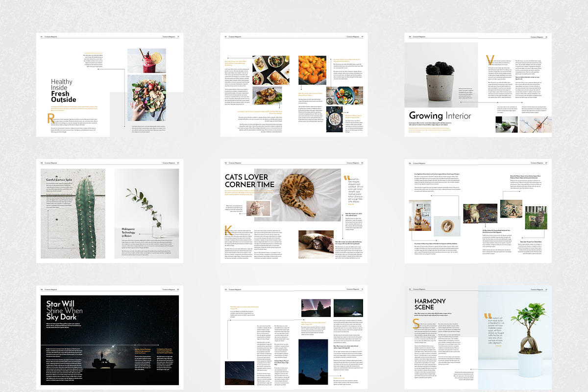Viewport: 588px width, 392px height.
Task: Select the black plant in concrete pot photo
Action: click(441, 74)
